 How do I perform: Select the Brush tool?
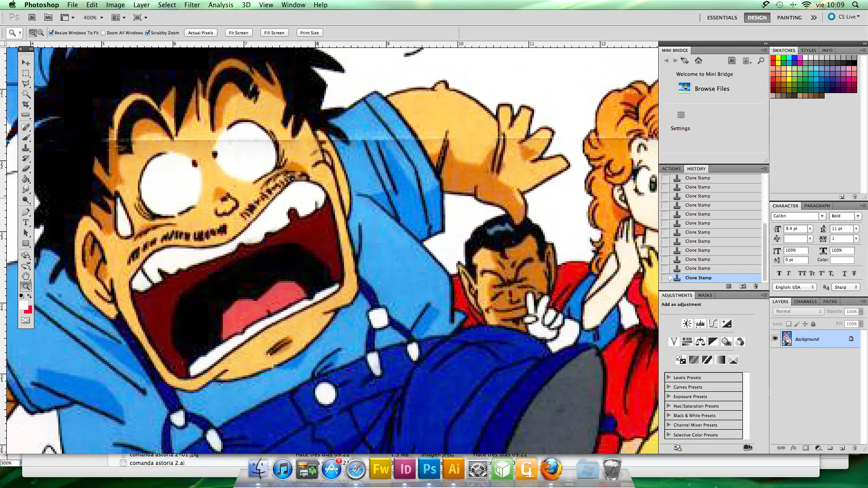point(26,138)
